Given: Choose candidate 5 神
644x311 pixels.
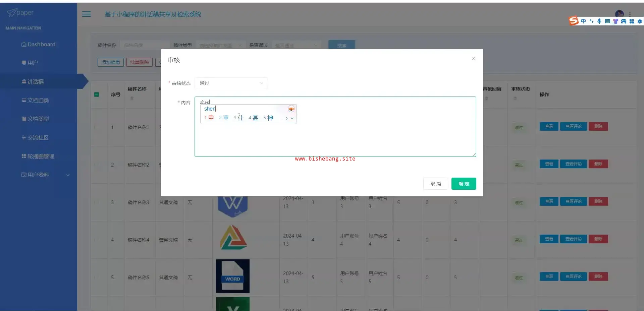Looking at the screenshot, I should pos(268,118).
